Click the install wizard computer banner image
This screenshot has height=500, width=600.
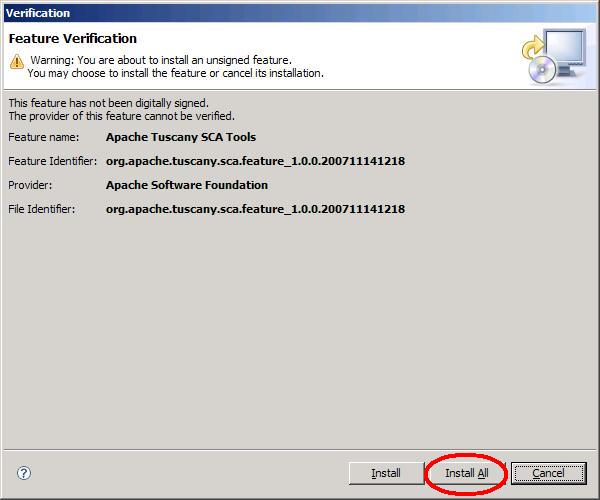554,56
